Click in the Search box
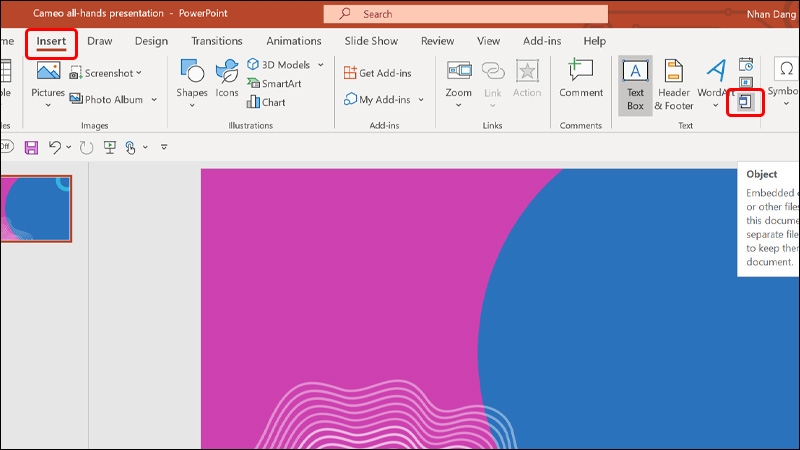This screenshot has height=450, width=800. pyautogui.click(x=465, y=14)
